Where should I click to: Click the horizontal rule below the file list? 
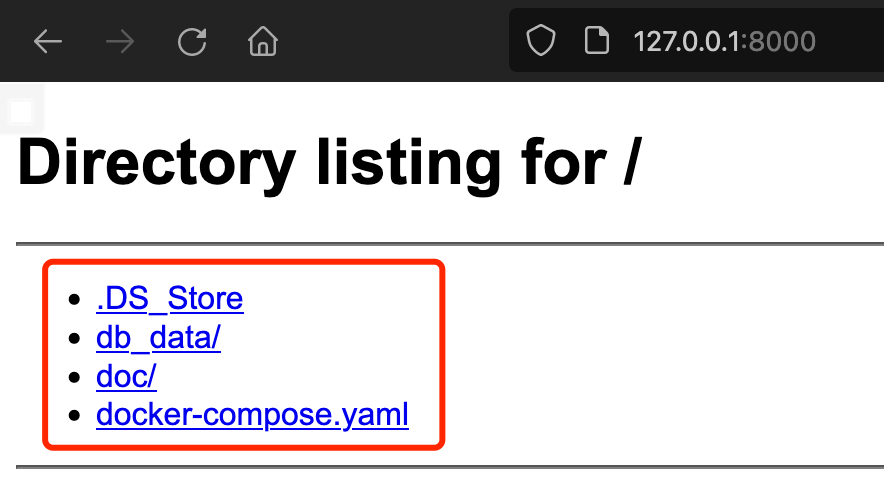450,467
